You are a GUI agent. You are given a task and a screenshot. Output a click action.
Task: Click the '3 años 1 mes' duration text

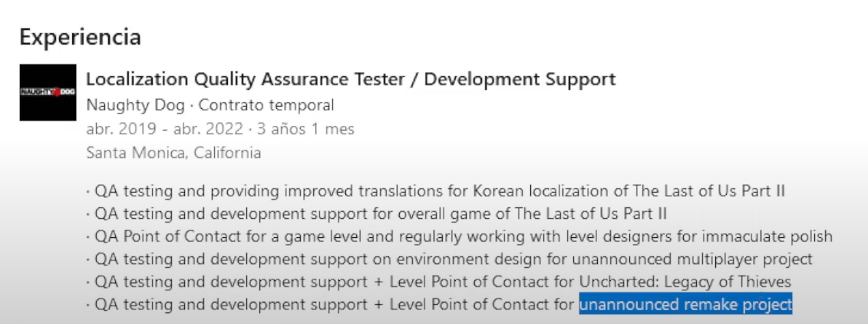click(x=305, y=129)
